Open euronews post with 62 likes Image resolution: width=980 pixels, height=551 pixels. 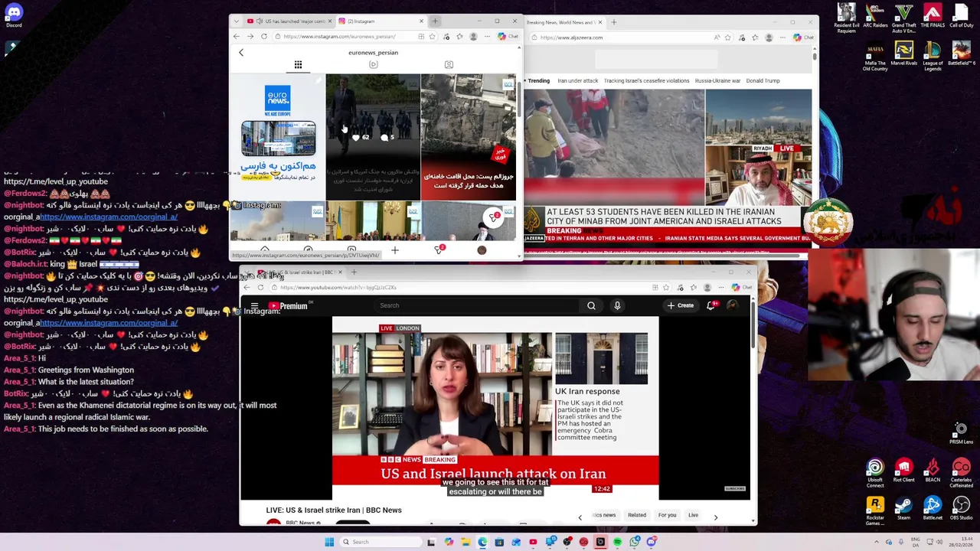tap(373, 137)
